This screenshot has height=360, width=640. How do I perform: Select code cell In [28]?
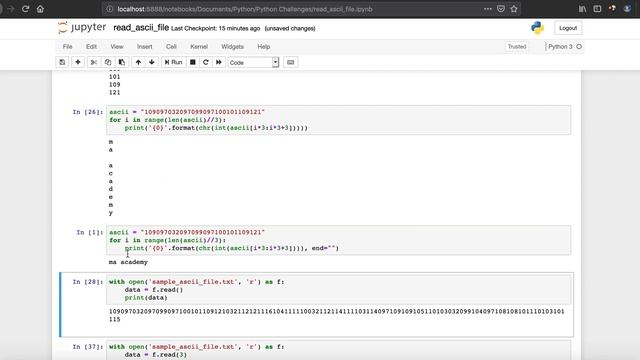tap(338, 290)
